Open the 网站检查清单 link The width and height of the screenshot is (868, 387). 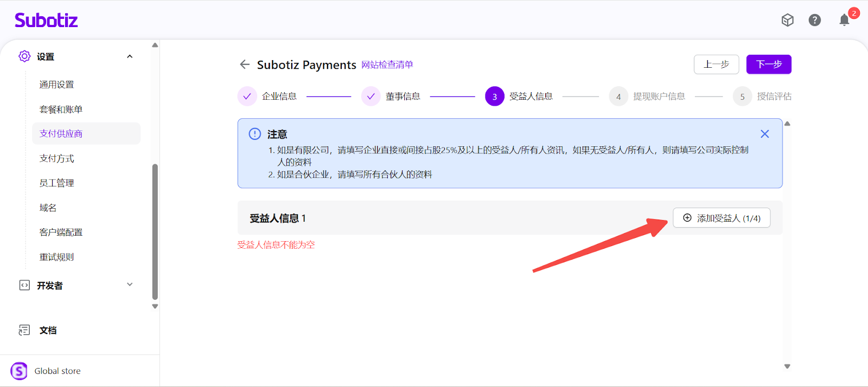click(387, 64)
